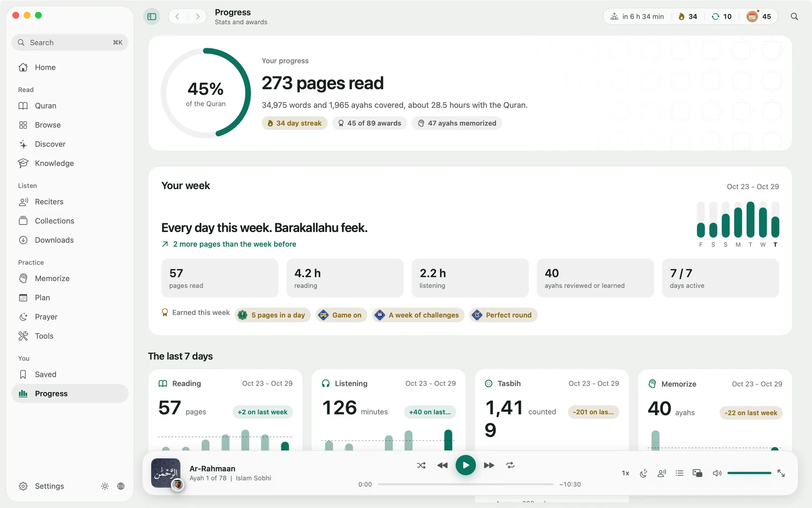Screen dimensions: 812x508
Task: Open the 34 streak flame counter
Action: (688, 17)
